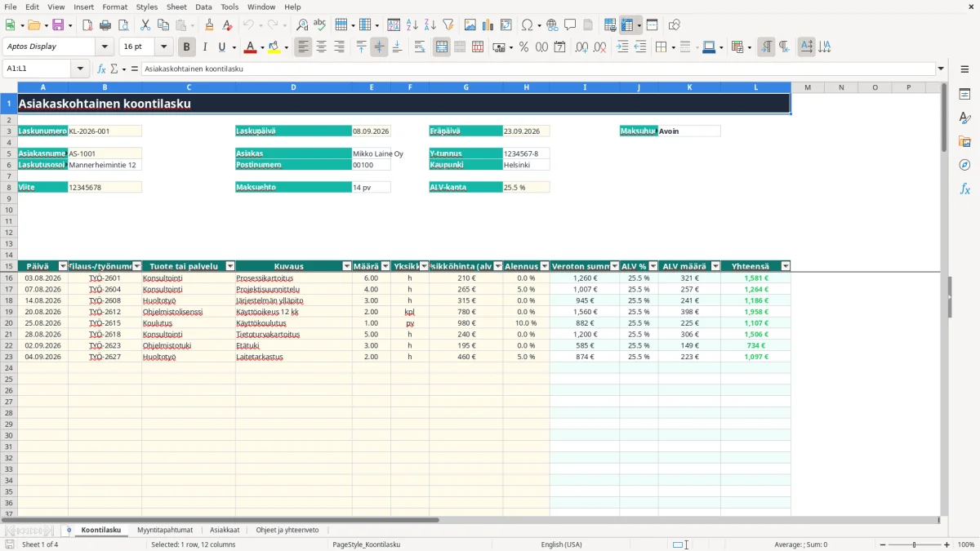
Task: Toggle Merge and Center Cells
Action: pos(442,47)
